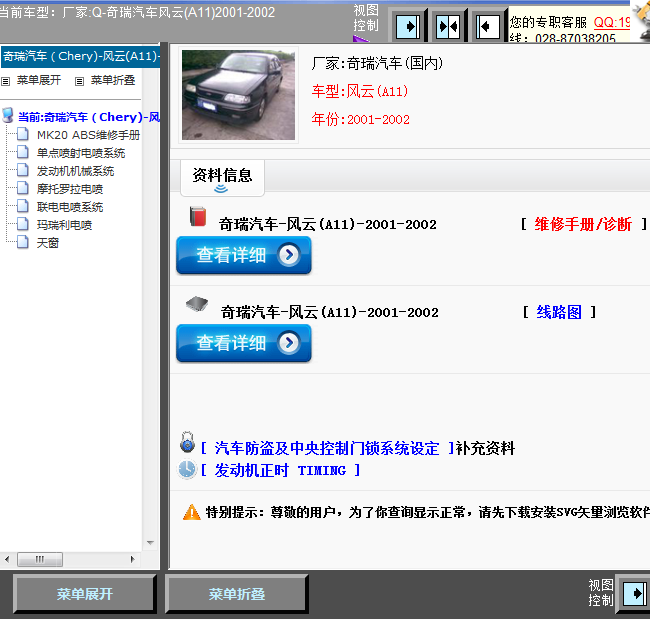The width and height of the screenshot is (650, 619).
Task: Click the gray wiring diagram device icon
Action: tap(196, 304)
